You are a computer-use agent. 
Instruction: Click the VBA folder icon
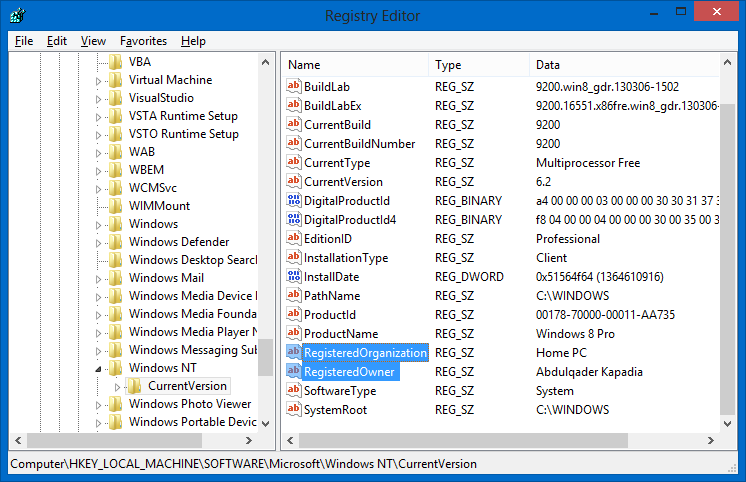[116, 62]
